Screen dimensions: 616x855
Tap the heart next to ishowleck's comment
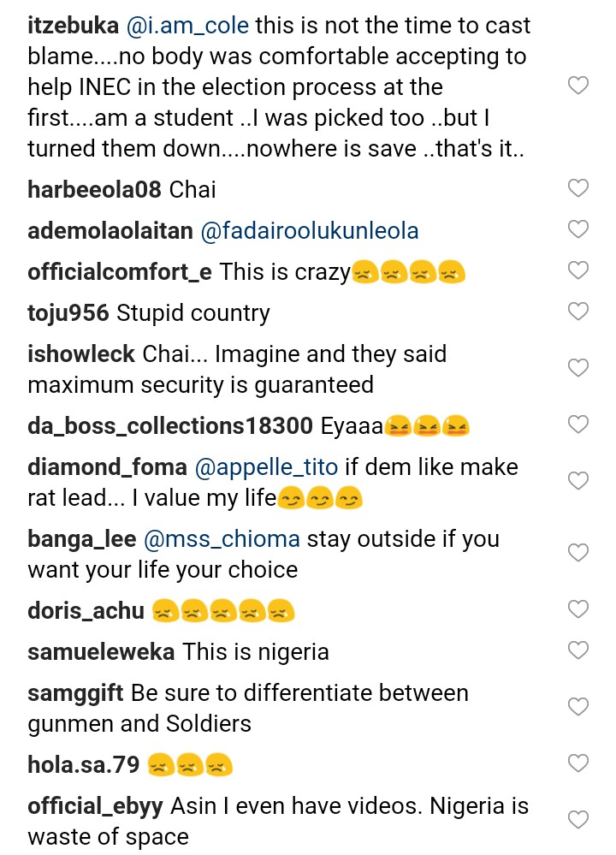(x=579, y=368)
